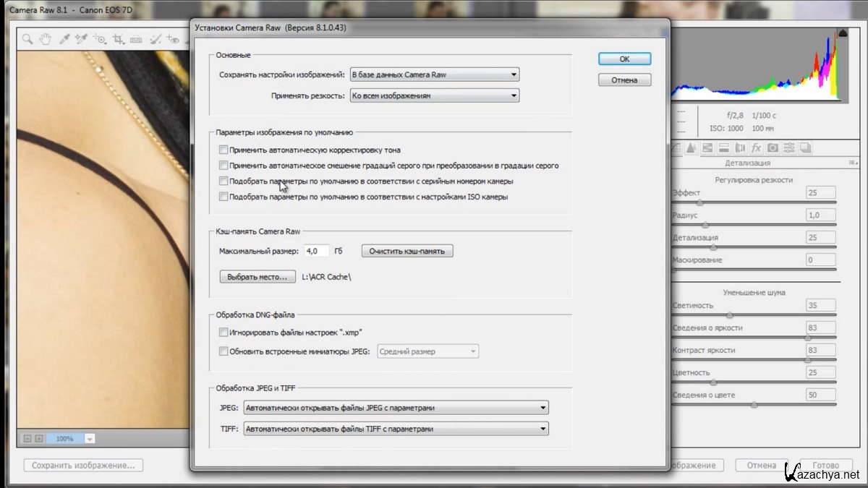Viewport: 868px width, 488px height.
Task: Enable automatic tone correction checkbox
Action: click(224, 150)
